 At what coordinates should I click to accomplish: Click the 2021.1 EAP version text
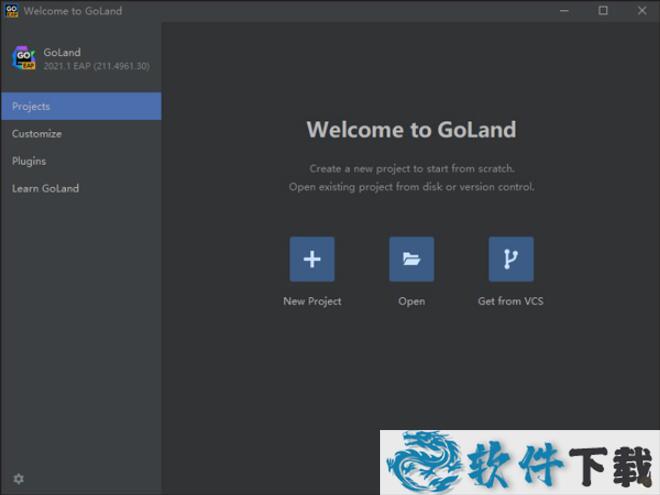point(96,66)
